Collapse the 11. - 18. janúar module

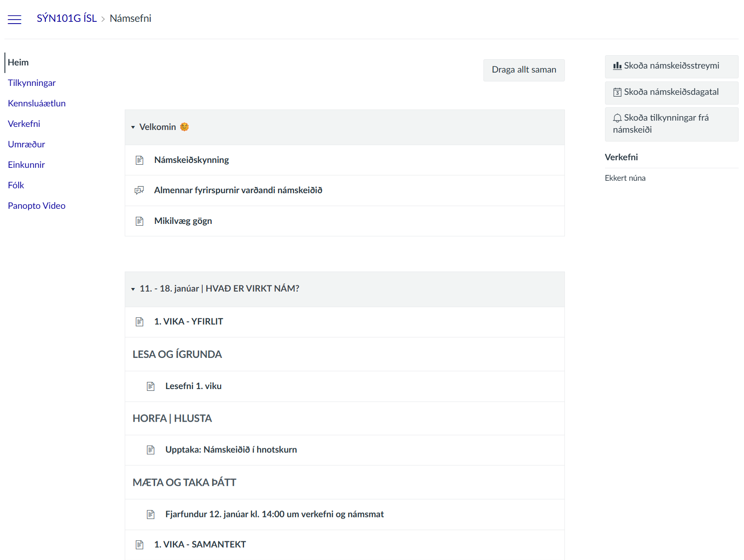133,289
